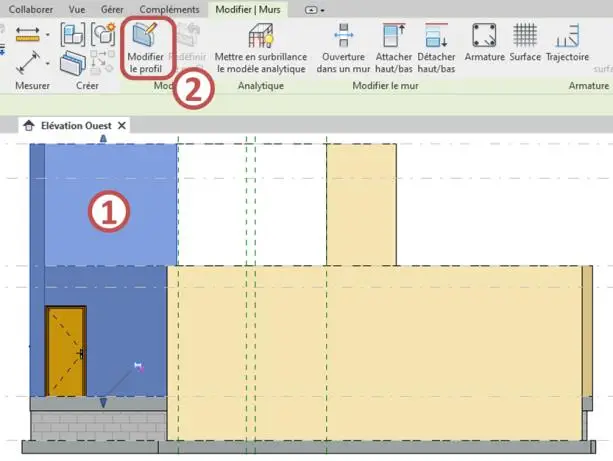Click the Create Assembly icon
The image size is (613, 461).
click(x=103, y=34)
